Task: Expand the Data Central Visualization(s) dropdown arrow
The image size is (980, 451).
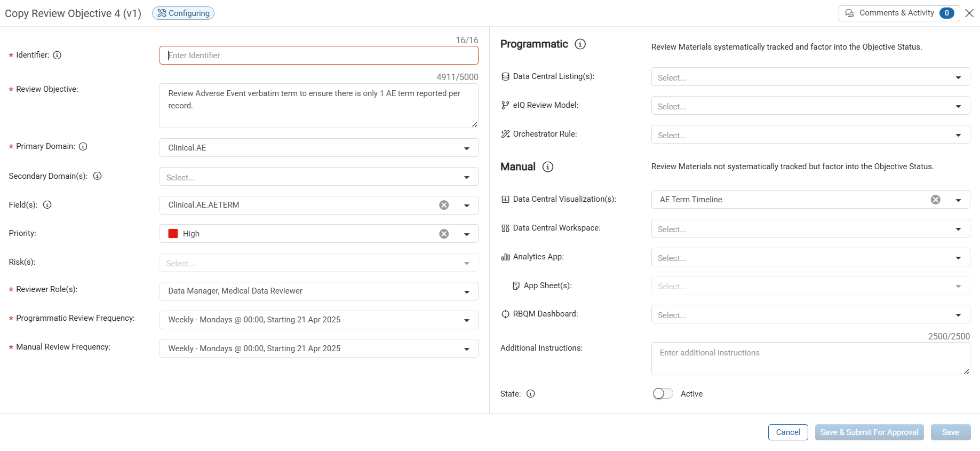Action: point(959,200)
